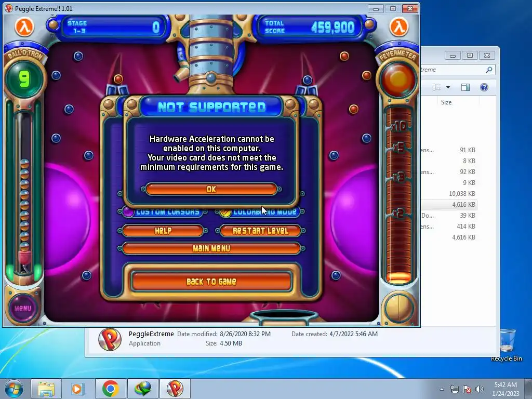
Task: Select the file row sized 39 KB
Action: pos(449,216)
